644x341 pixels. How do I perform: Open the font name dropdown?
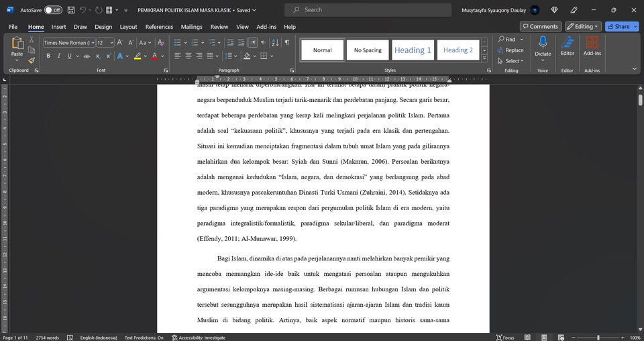(93, 43)
